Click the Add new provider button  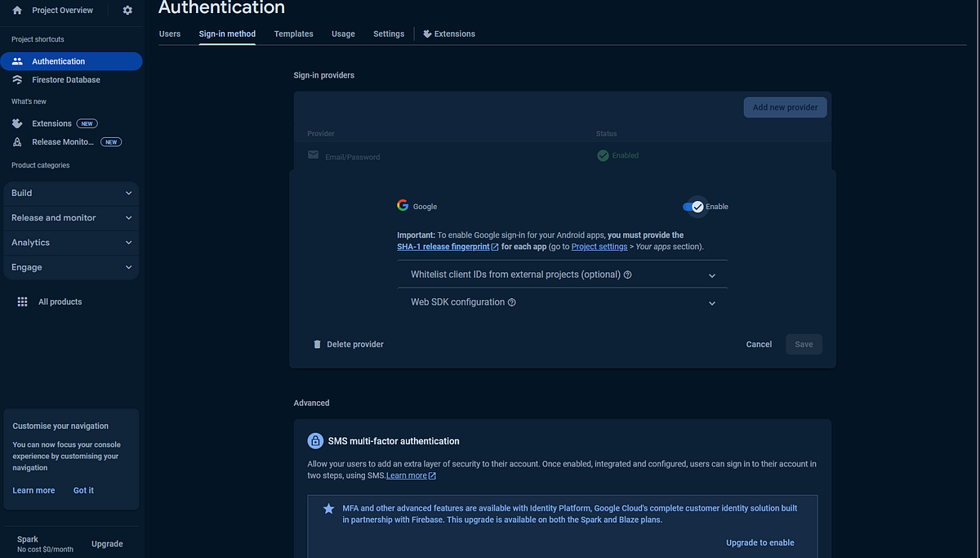point(785,107)
